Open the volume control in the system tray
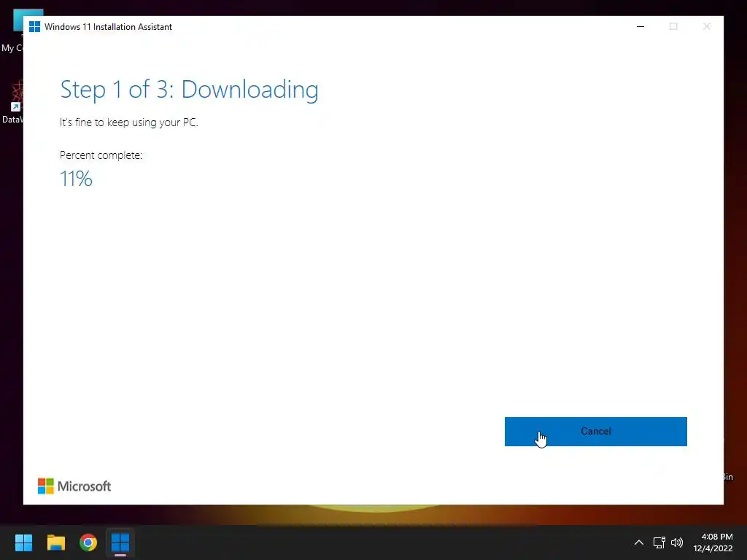 [676, 542]
